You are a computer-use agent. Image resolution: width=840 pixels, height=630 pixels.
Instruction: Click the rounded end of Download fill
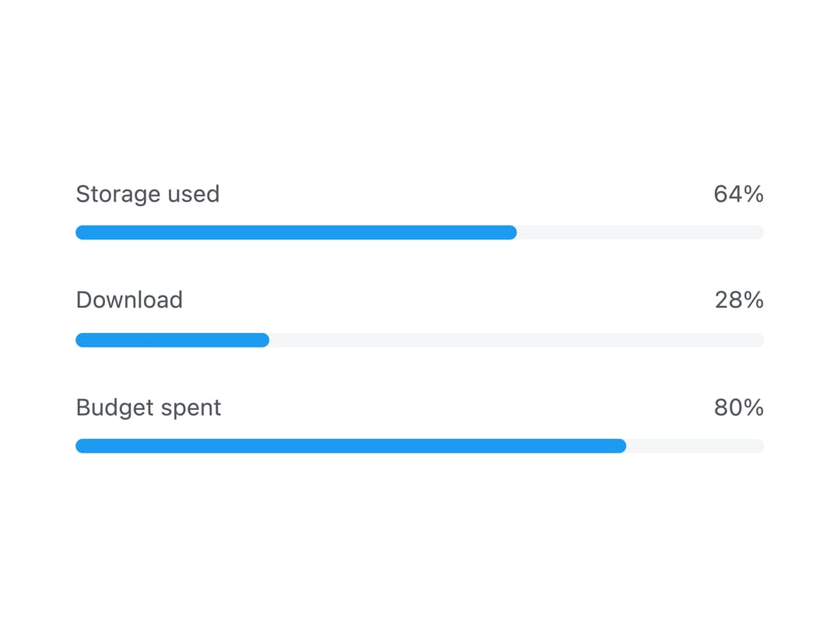[264, 340]
